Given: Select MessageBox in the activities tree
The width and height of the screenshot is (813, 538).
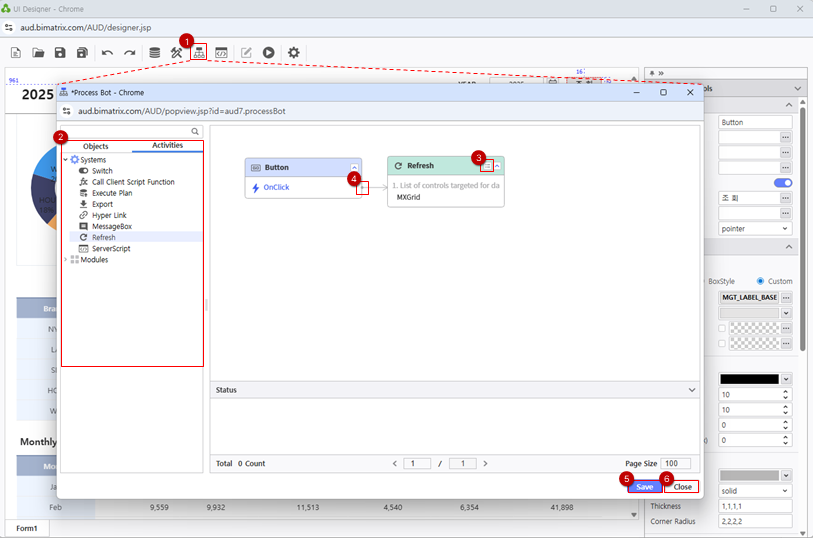Looking at the screenshot, I should [x=111, y=227].
